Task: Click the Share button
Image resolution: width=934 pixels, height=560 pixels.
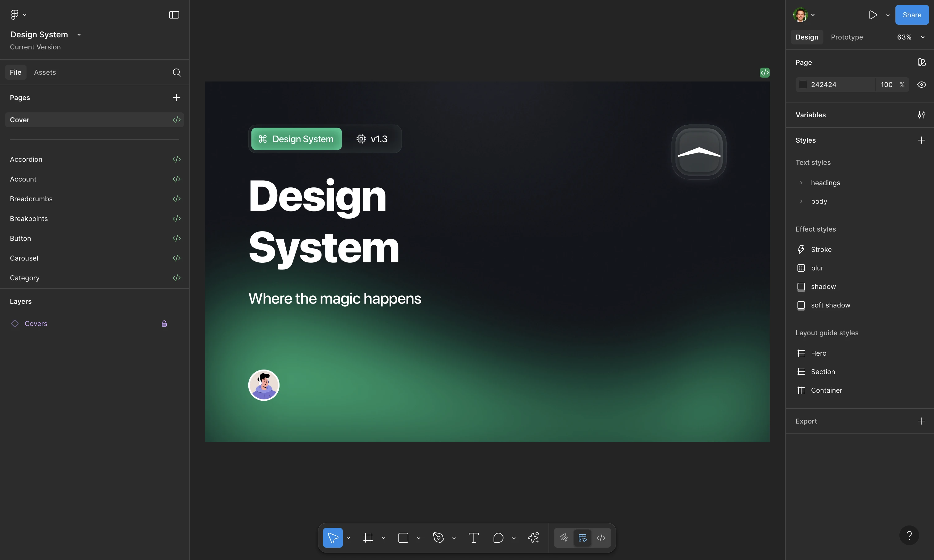Action: [912, 15]
